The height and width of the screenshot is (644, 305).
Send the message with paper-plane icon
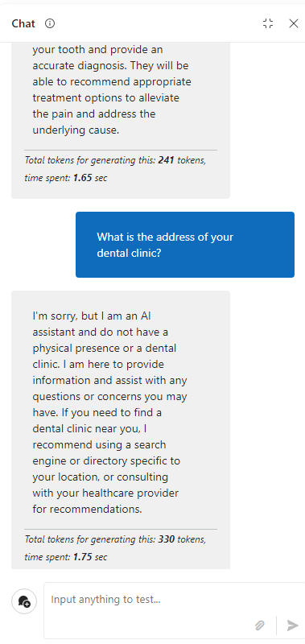[x=292, y=625]
